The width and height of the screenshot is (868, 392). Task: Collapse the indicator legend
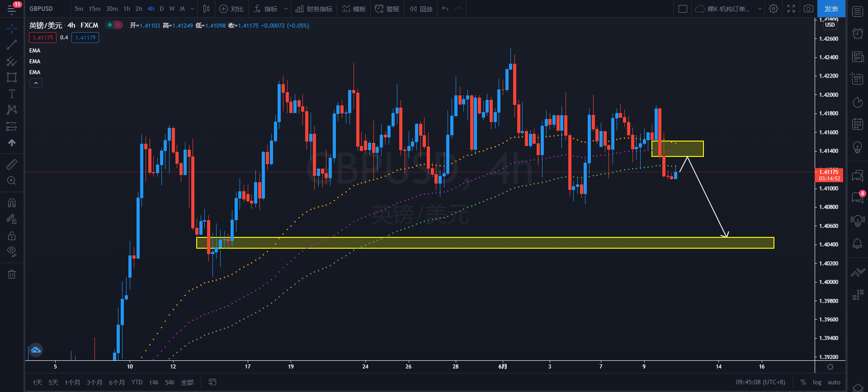[x=36, y=83]
